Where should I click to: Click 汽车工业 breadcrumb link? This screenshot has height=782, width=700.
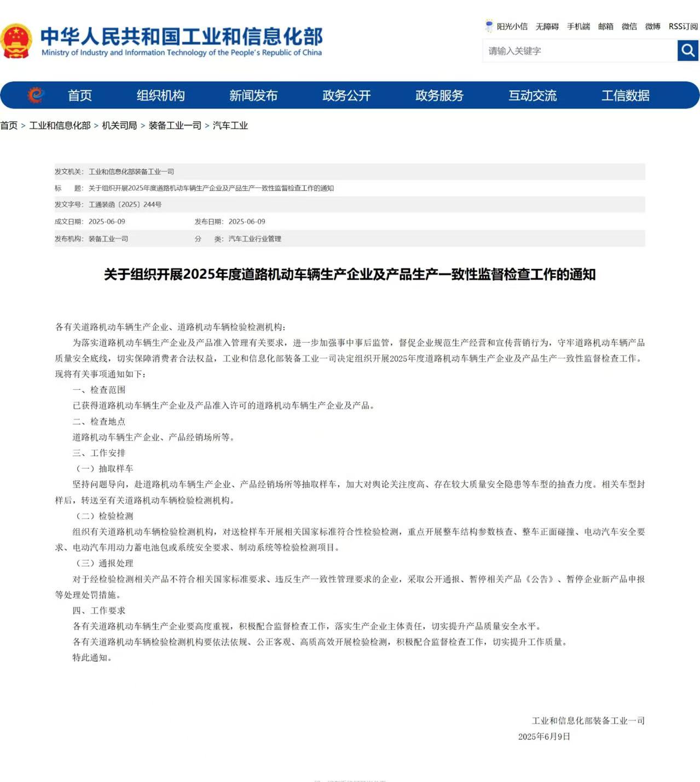[x=230, y=125]
